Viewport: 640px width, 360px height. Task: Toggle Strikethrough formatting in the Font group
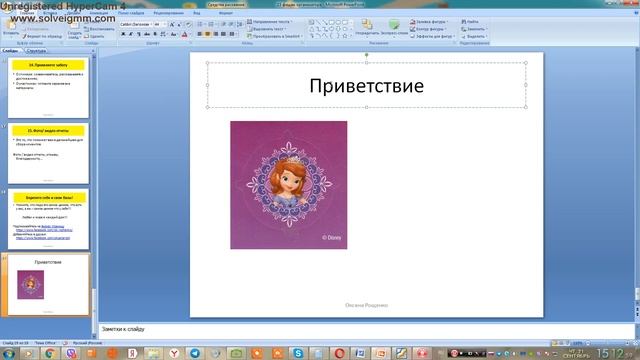click(x=147, y=34)
